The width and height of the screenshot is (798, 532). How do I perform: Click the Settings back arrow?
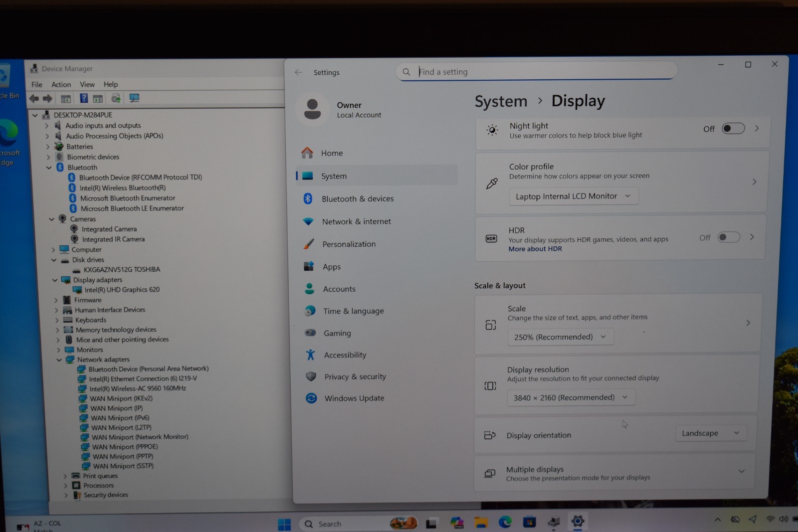click(x=298, y=72)
